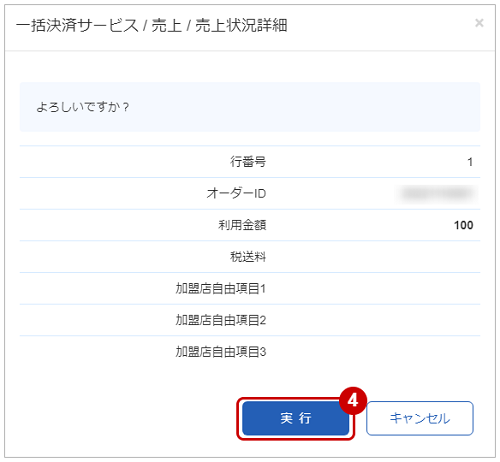Click the 税送料 label
500x462 pixels.
[x=248, y=257]
